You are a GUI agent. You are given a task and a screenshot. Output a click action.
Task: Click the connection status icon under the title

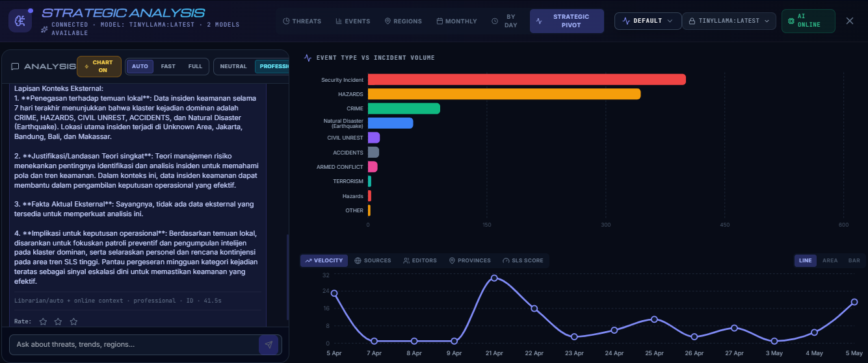pos(44,30)
